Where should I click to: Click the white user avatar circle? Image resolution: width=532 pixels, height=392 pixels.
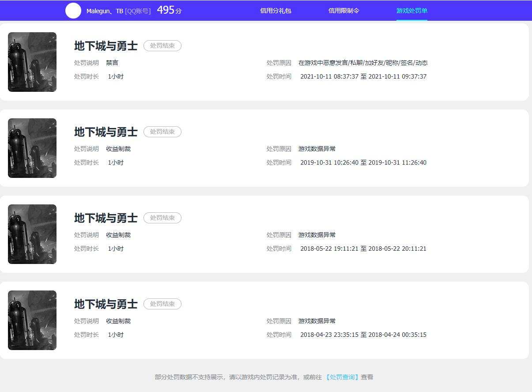[x=73, y=11]
